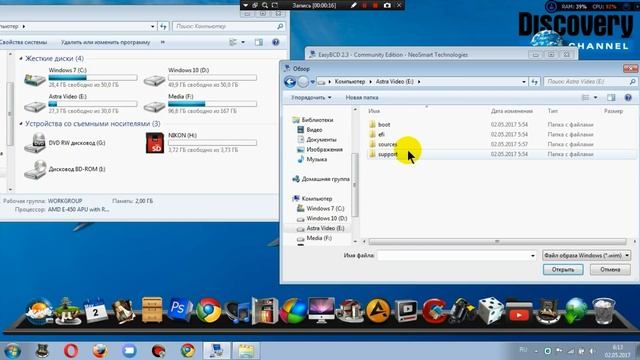Open DVD RW drive (G:) in Computer window
640x360 pixels.
pyautogui.click(x=65, y=143)
